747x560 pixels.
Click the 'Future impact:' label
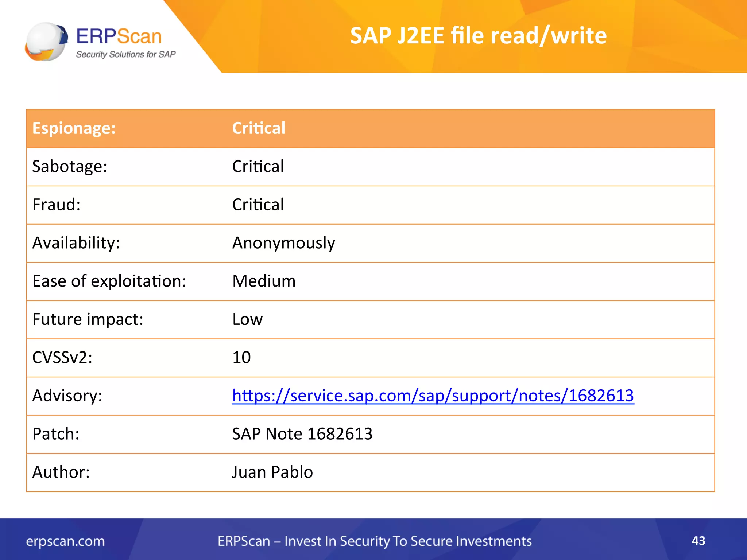point(88,320)
